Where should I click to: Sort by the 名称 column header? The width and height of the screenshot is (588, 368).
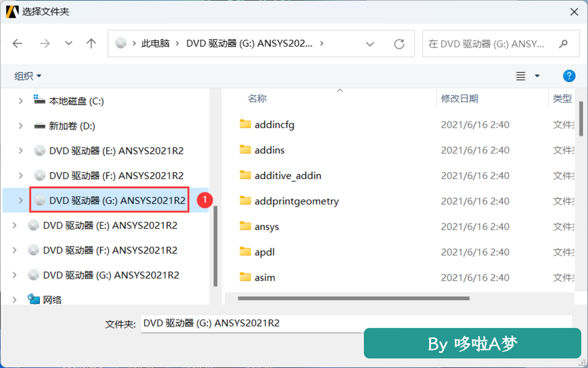(x=257, y=98)
